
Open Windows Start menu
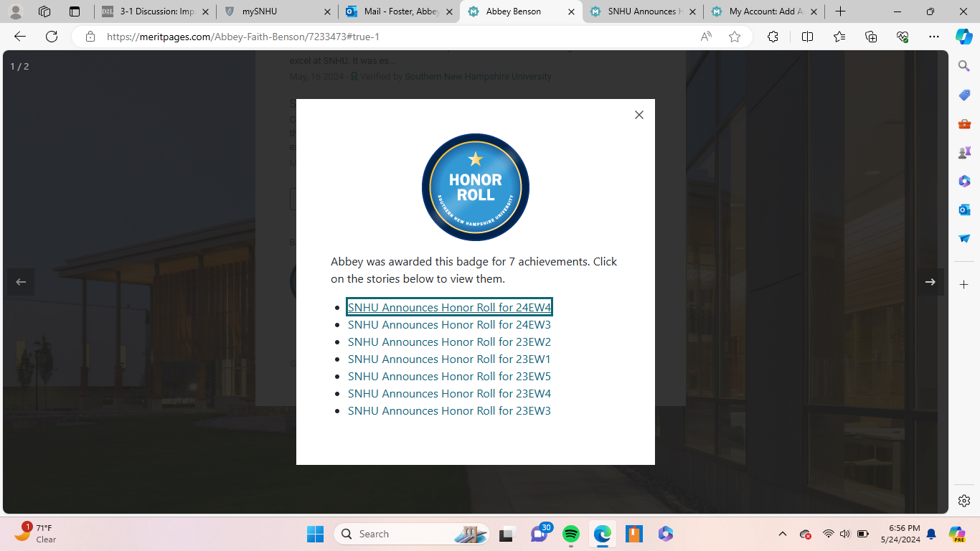[x=315, y=534]
